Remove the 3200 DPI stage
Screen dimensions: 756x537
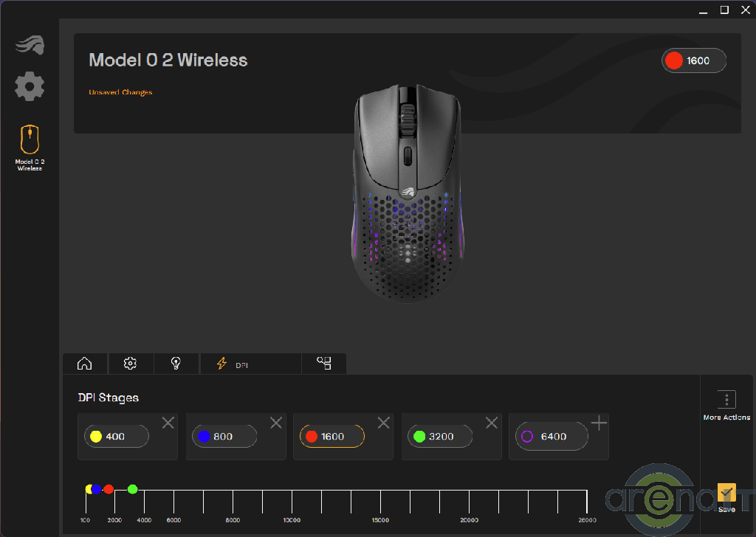492,423
